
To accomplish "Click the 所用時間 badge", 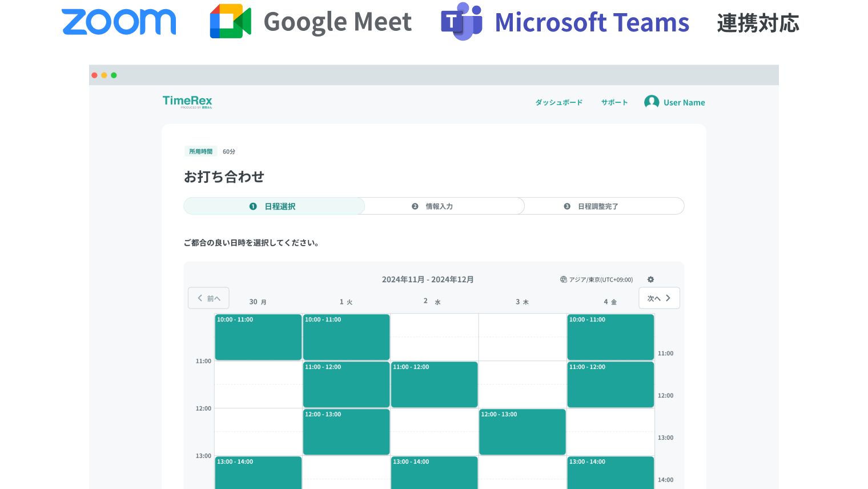I will coord(200,151).
